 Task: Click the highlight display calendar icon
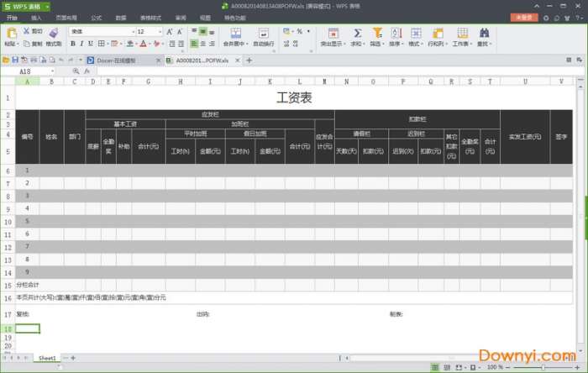pyautogui.click(x=333, y=33)
